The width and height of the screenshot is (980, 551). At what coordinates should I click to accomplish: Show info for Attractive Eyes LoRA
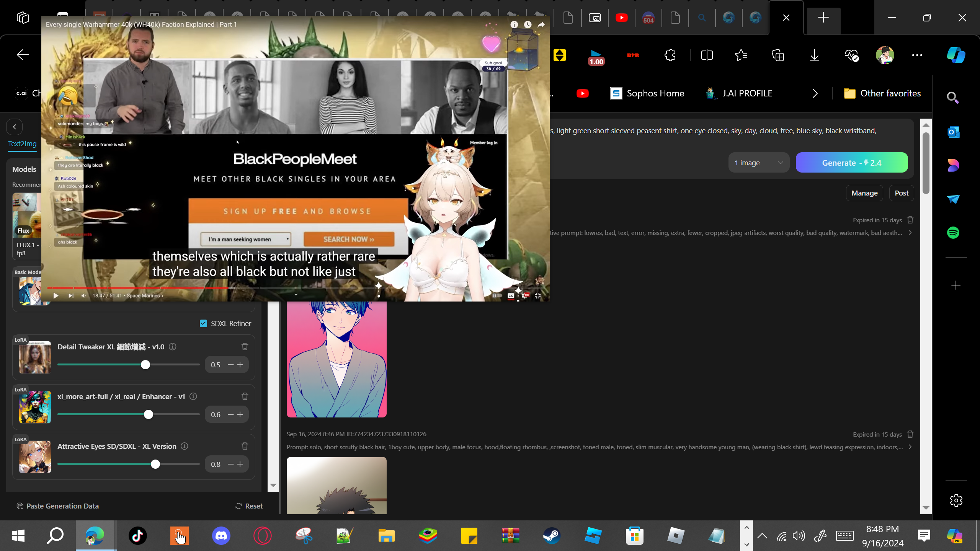tap(185, 446)
